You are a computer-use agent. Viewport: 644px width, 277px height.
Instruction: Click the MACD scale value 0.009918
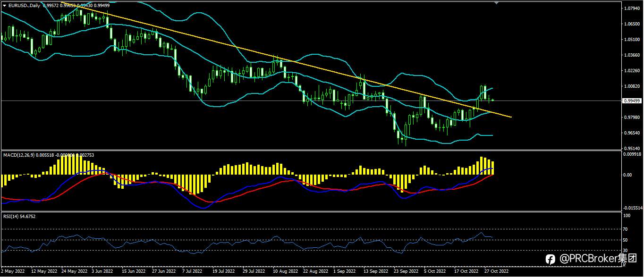click(x=632, y=154)
